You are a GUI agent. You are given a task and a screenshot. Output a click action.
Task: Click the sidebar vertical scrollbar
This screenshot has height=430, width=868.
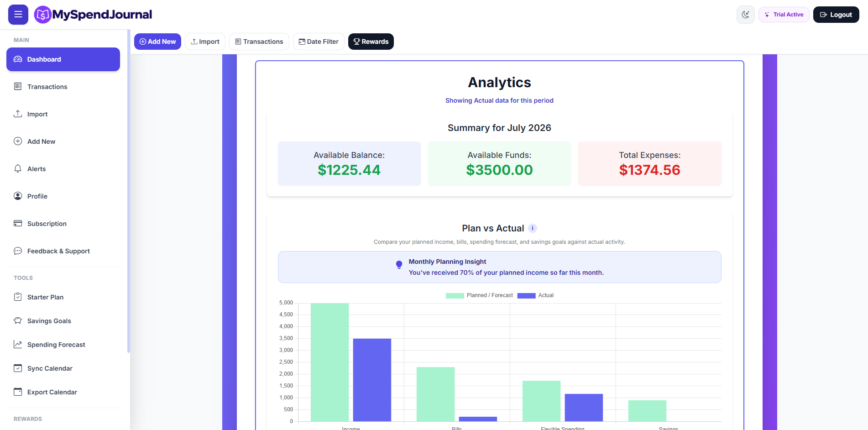129,192
